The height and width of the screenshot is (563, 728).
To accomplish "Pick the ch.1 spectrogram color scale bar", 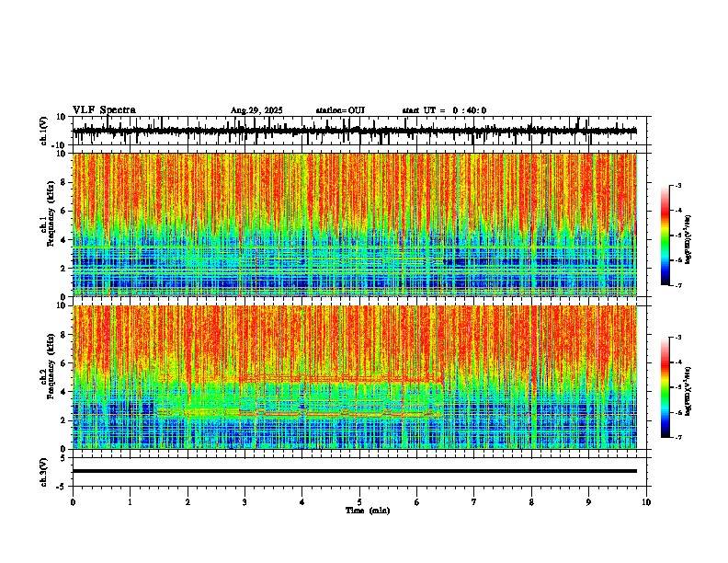I will click(665, 236).
